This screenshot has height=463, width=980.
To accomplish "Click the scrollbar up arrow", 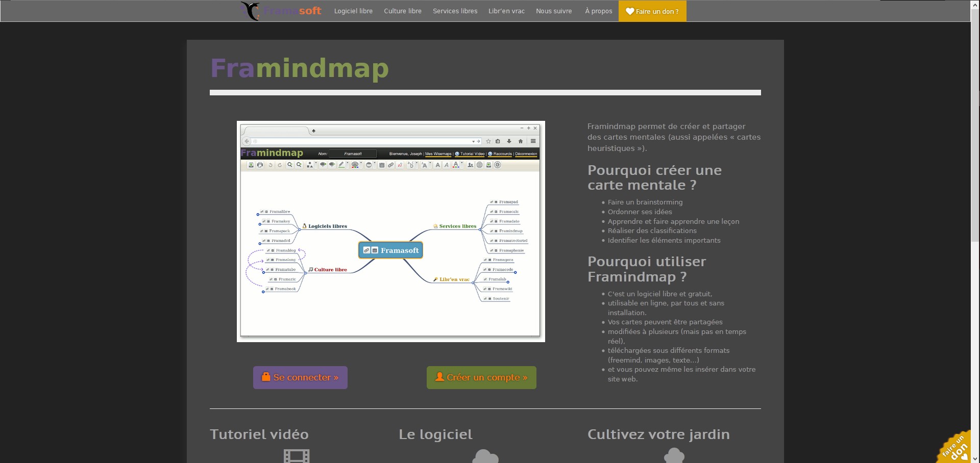I will (x=975, y=4).
